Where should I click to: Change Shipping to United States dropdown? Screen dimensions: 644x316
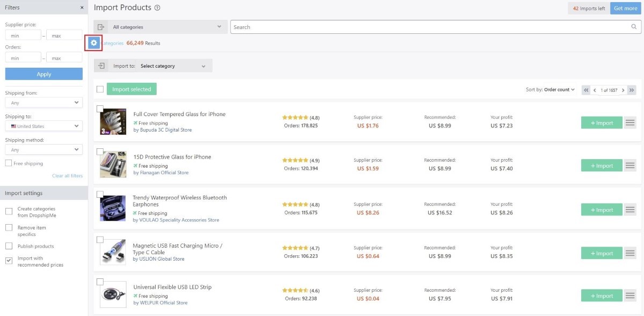point(44,126)
